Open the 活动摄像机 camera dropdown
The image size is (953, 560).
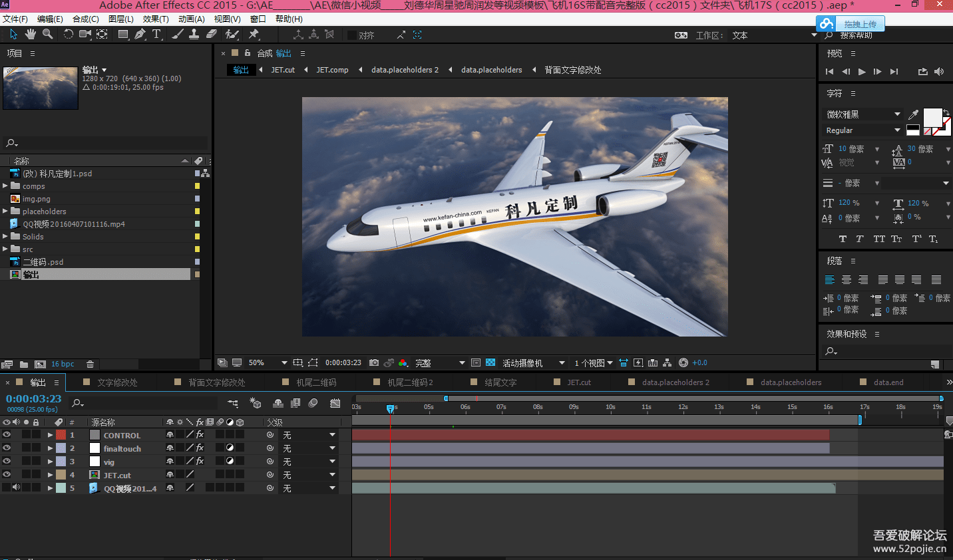tap(534, 362)
